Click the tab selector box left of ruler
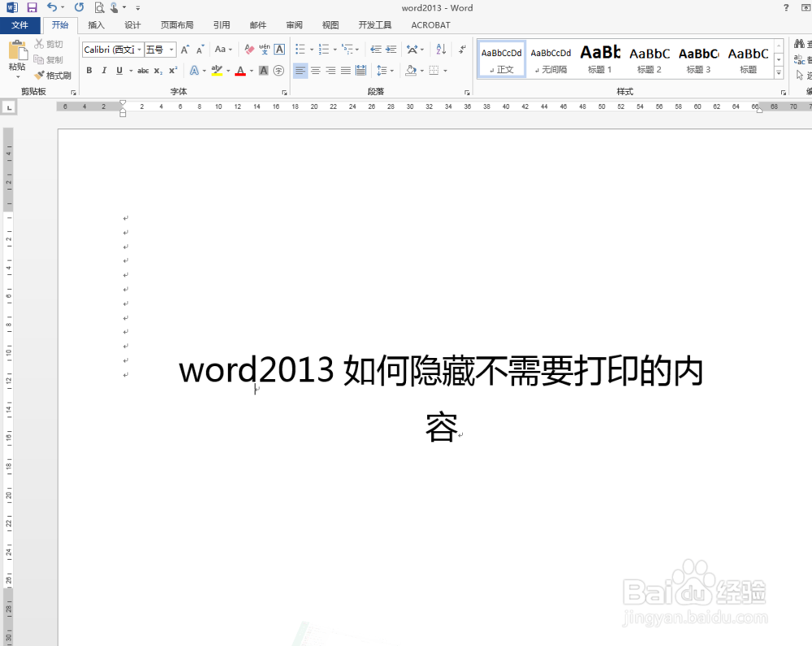 pos(9,108)
